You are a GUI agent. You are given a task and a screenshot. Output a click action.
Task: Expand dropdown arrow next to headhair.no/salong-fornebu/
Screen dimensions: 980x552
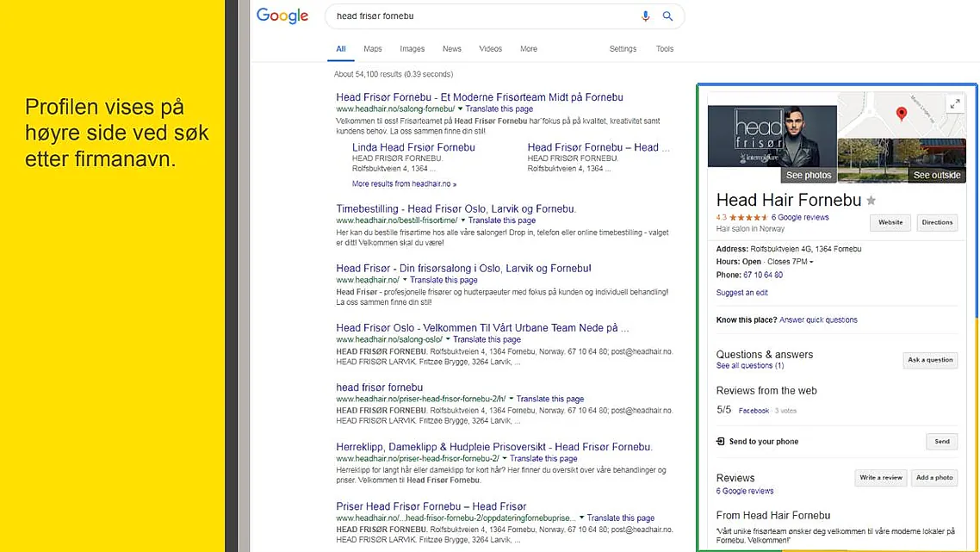[460, 109]
